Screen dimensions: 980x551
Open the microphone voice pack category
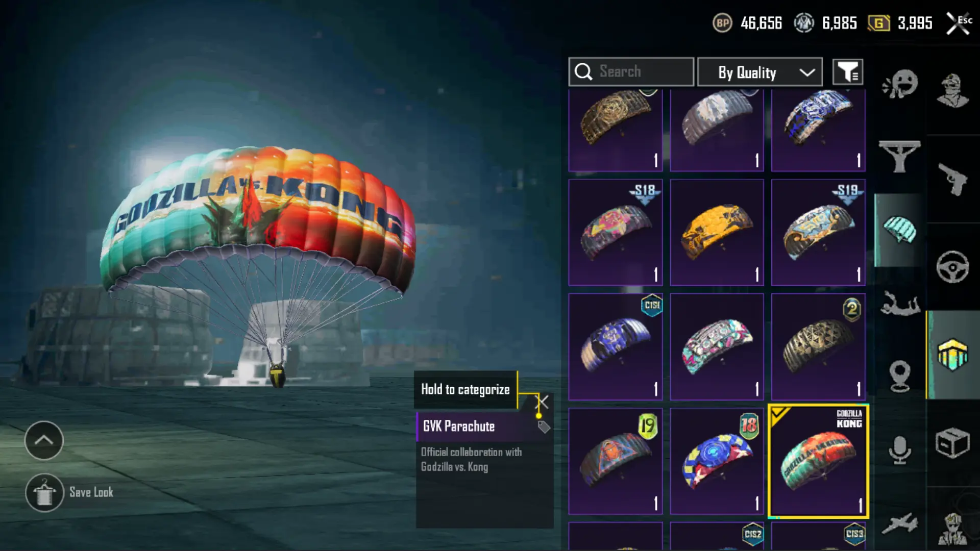pos(900,449)
